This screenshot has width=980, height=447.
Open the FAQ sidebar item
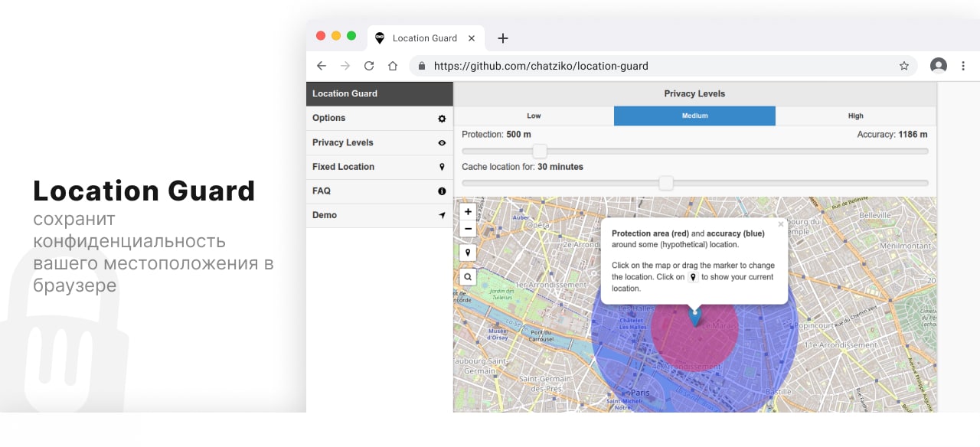tap(379, 191)
